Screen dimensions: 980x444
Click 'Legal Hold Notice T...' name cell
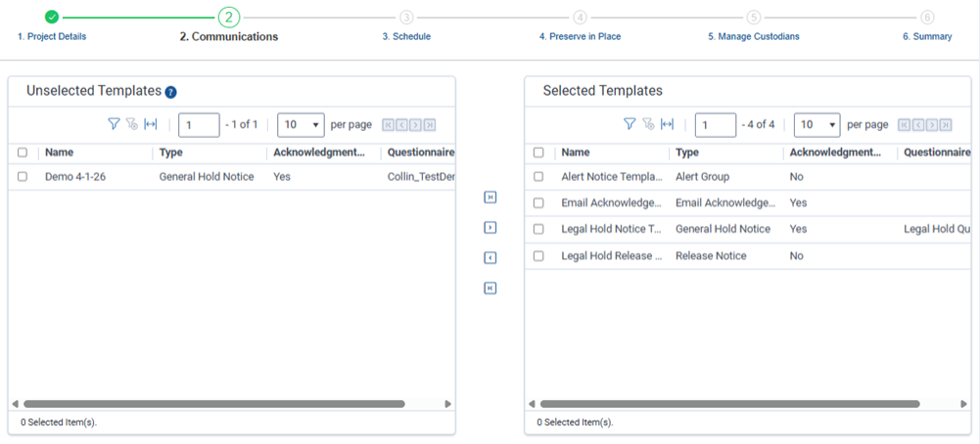coord(611,229)
